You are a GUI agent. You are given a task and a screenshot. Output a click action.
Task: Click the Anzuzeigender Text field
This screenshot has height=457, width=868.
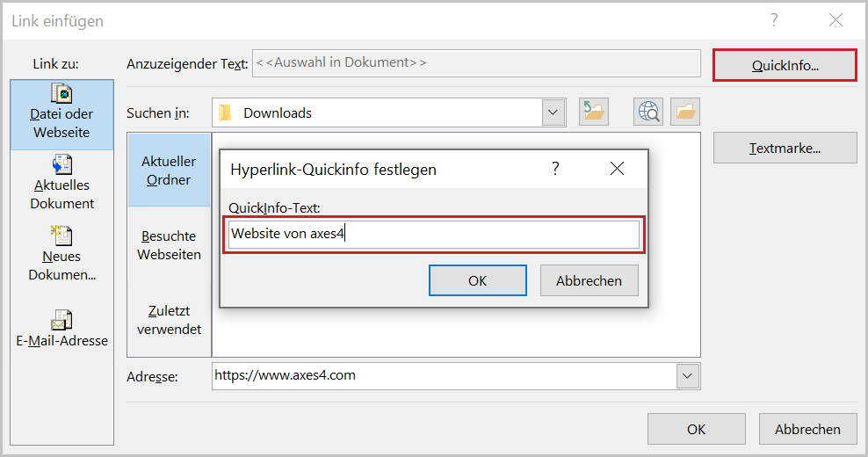tap(477, 63)
